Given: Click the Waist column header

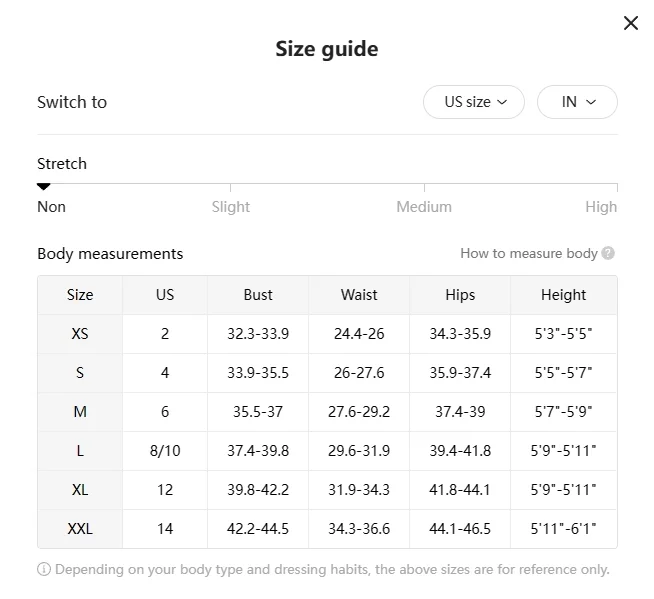Looking at the screenshot, I should click(x=359, y=295).
